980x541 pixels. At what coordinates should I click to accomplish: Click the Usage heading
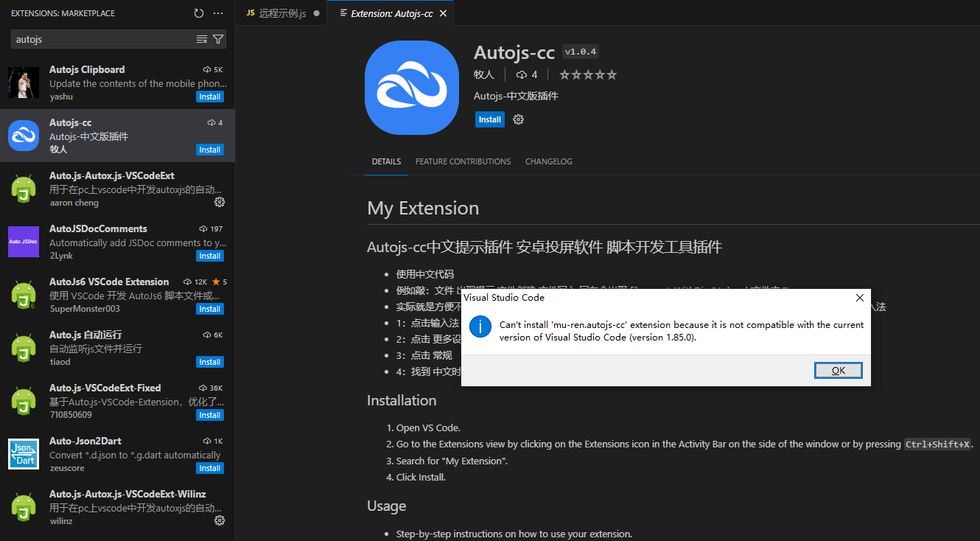point(387,506)
